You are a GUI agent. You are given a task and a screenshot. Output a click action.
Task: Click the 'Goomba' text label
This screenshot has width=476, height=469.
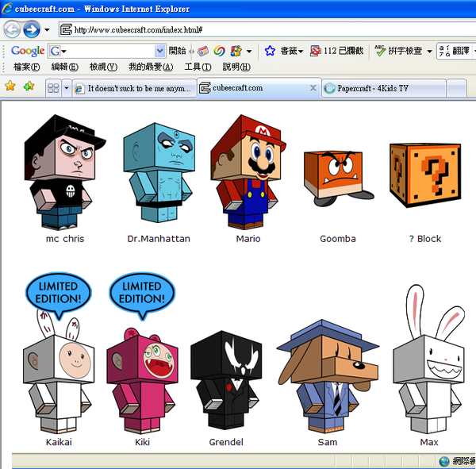point(338,239)
